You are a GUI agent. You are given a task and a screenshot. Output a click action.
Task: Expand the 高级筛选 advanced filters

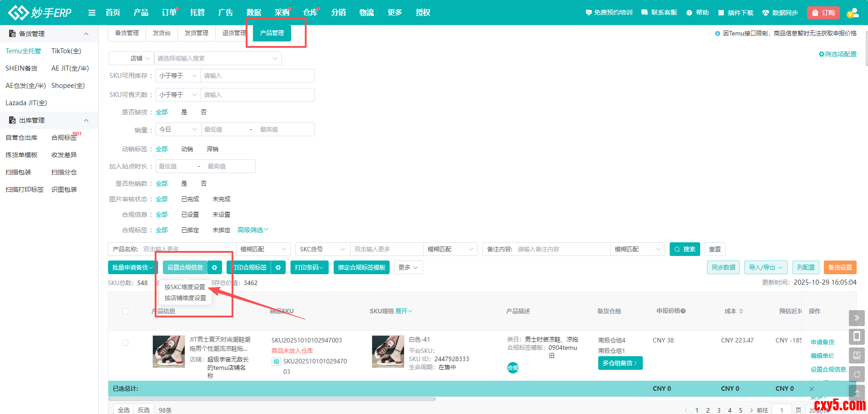point(253,230)
